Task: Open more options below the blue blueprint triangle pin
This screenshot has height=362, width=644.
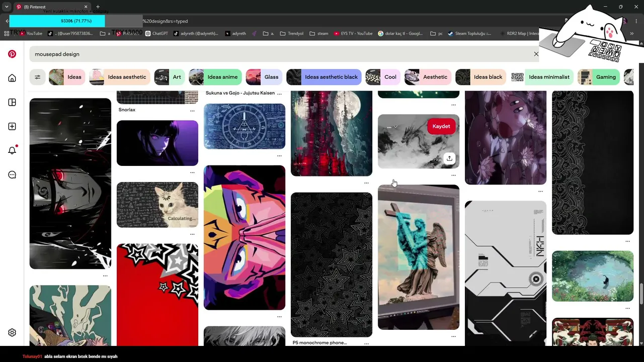Action: (x=279, y=156)
